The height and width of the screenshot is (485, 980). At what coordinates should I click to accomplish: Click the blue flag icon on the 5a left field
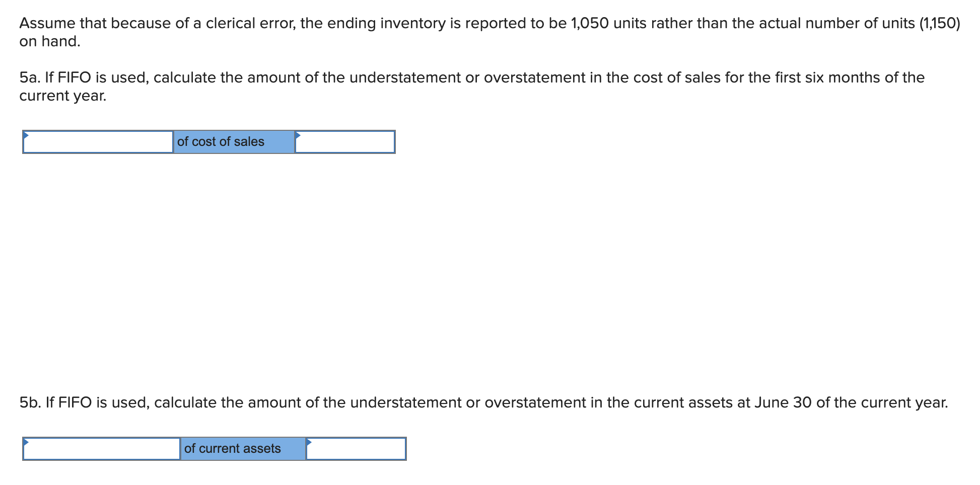[x=26, y=135]
